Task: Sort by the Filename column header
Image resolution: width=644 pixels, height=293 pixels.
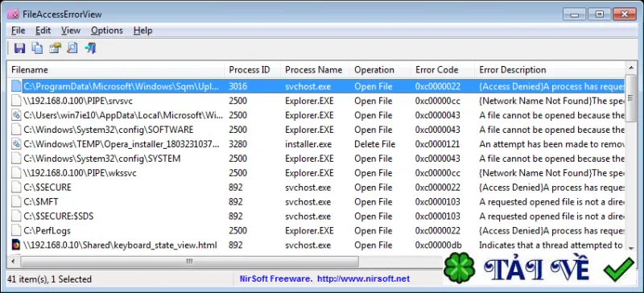Action: [x=116, y=70]
